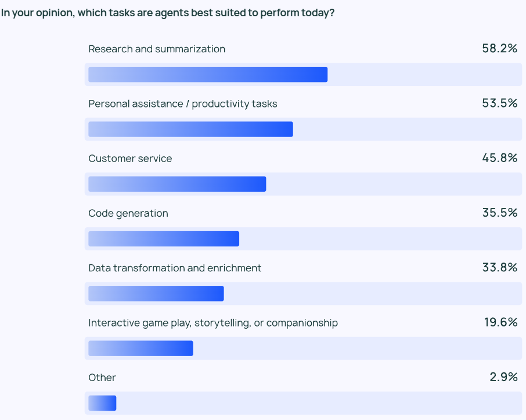The width and height of the screenshot is (526, 420).
Task: Click the 35.5% value
Action: (x=499, y=213)
